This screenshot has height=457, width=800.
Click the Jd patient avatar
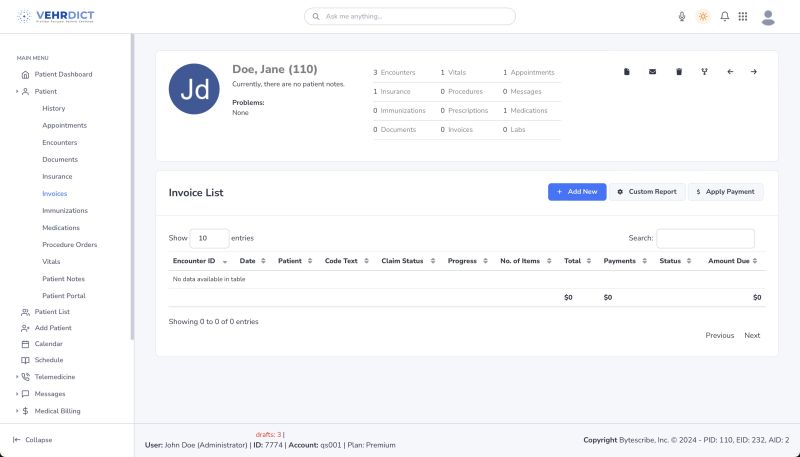194,89
